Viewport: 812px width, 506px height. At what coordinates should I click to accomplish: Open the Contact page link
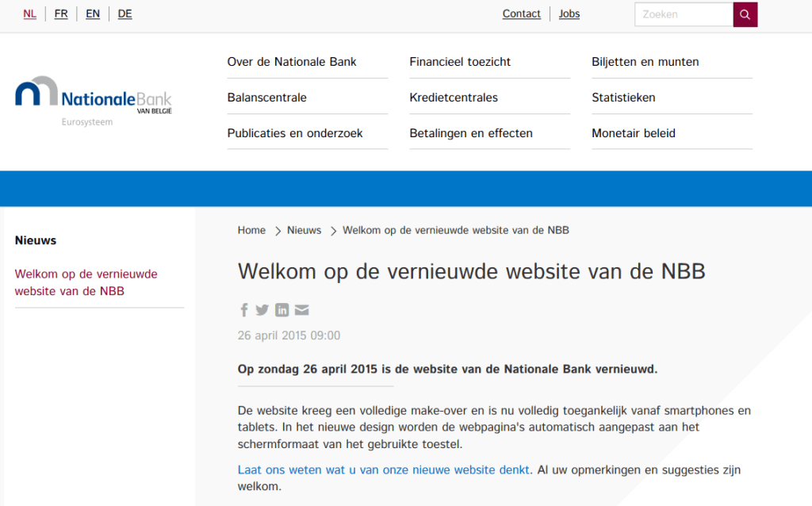coord(521,13)
